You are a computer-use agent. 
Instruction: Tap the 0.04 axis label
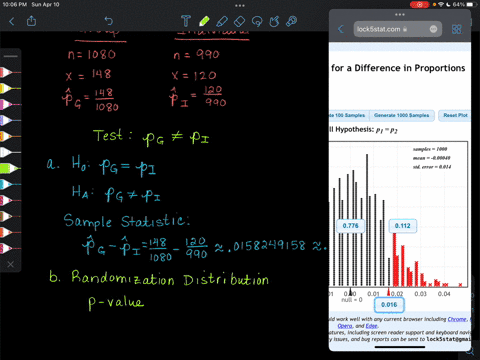tap(444, 294)
